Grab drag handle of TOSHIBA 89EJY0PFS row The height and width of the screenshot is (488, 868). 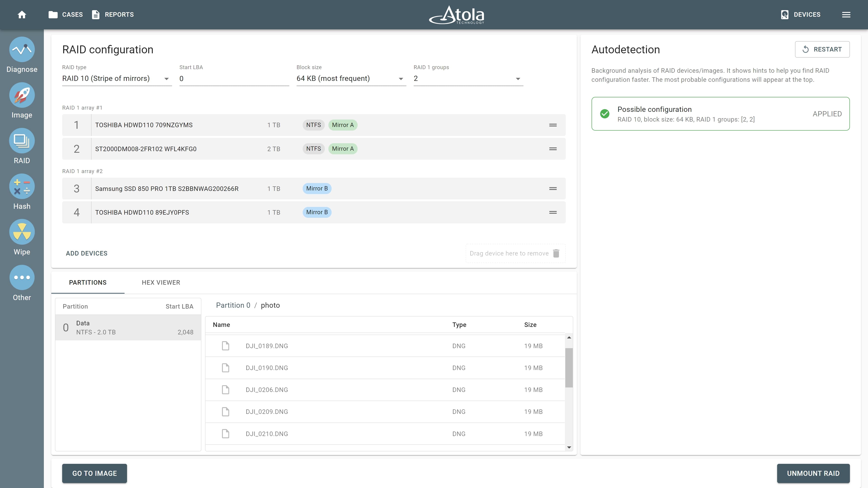[x=553, y=213]
